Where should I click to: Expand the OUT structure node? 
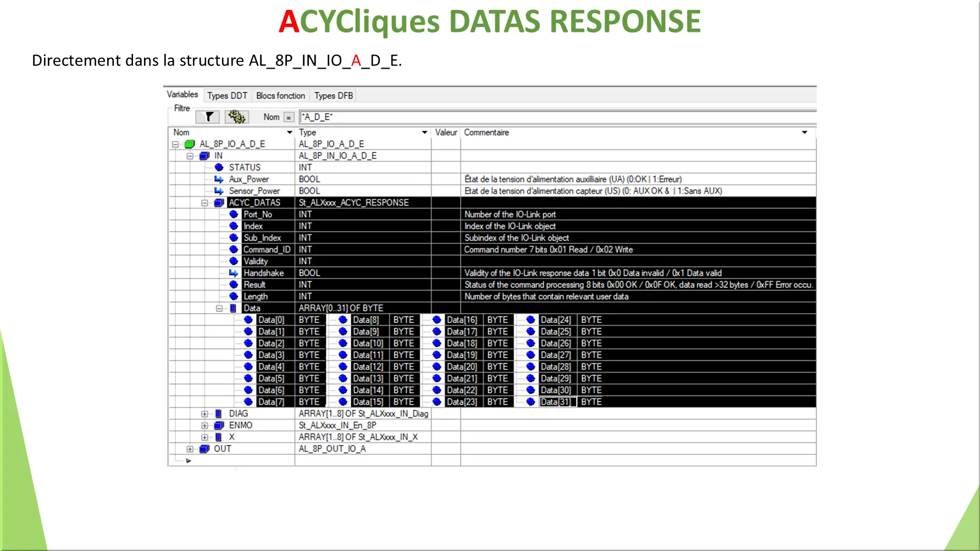190,449
